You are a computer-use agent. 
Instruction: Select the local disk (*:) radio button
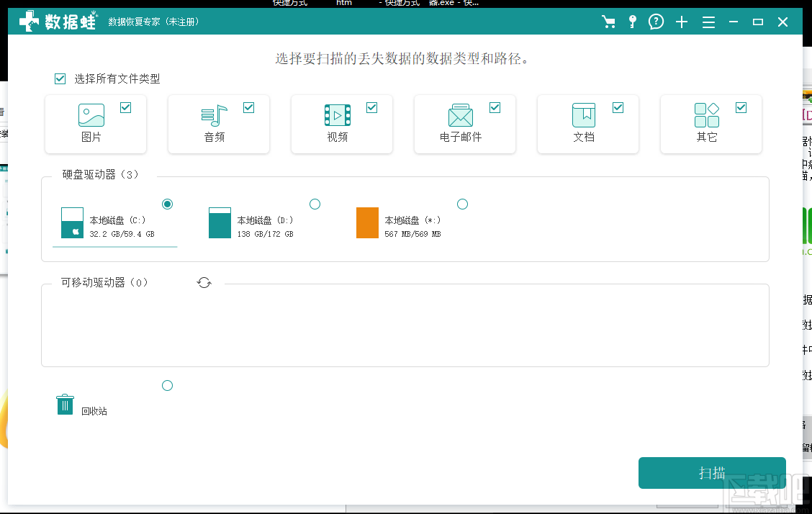pos(462,204)
